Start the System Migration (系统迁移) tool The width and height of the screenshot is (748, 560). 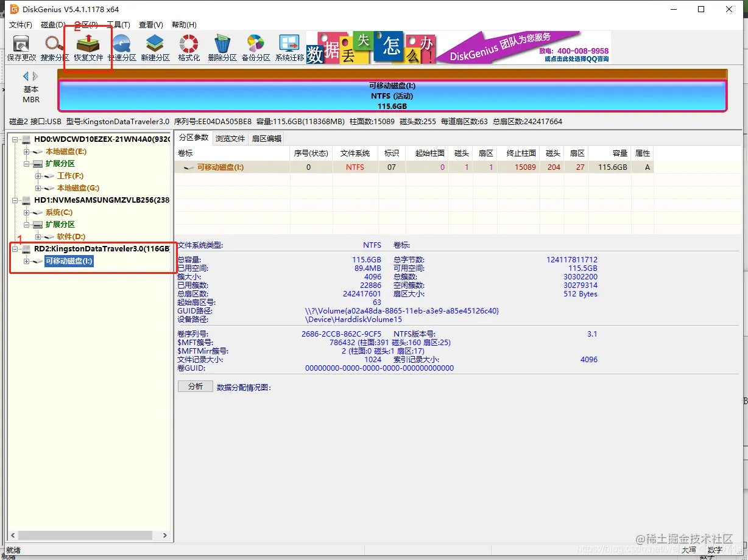(289, 48)
